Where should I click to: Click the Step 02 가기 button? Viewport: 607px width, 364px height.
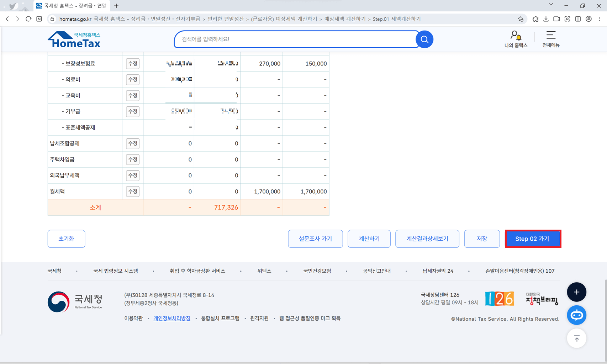tap(533, 239)
